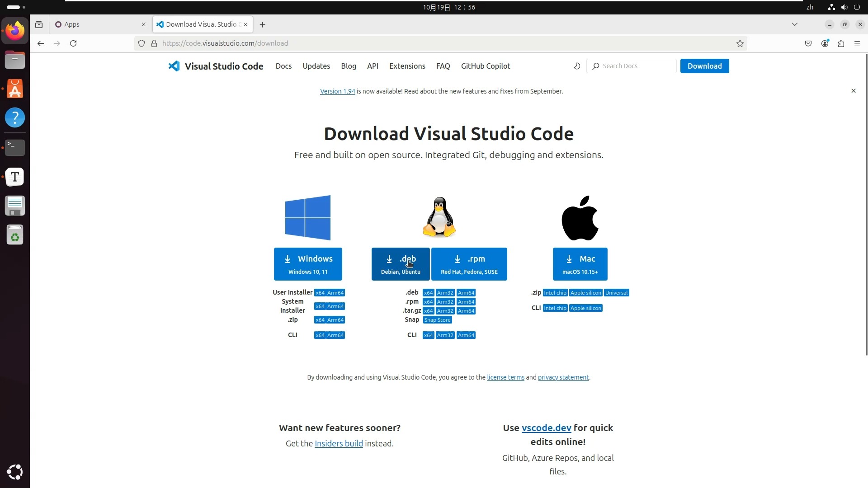Open the extensions puzzle icon
This screenshot has width=868, height=488.
(x=841, y=43)
